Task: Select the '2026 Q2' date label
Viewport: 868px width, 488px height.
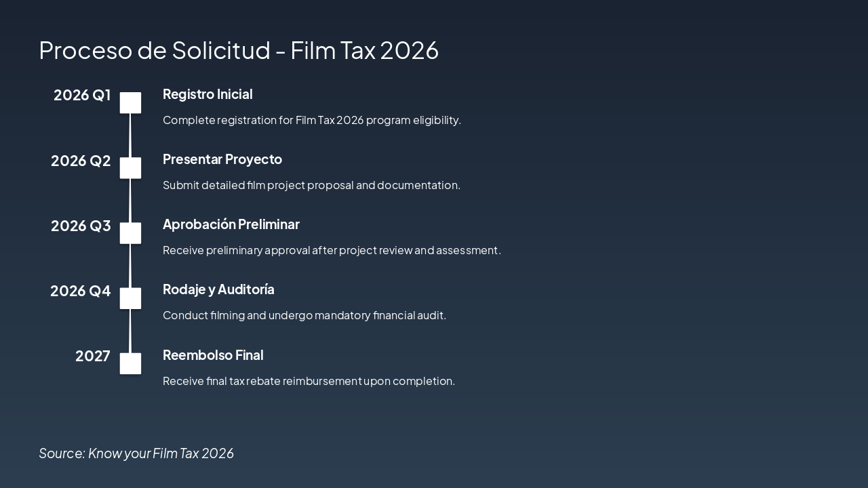Action: pyautogui.click(x=81, y=161)
